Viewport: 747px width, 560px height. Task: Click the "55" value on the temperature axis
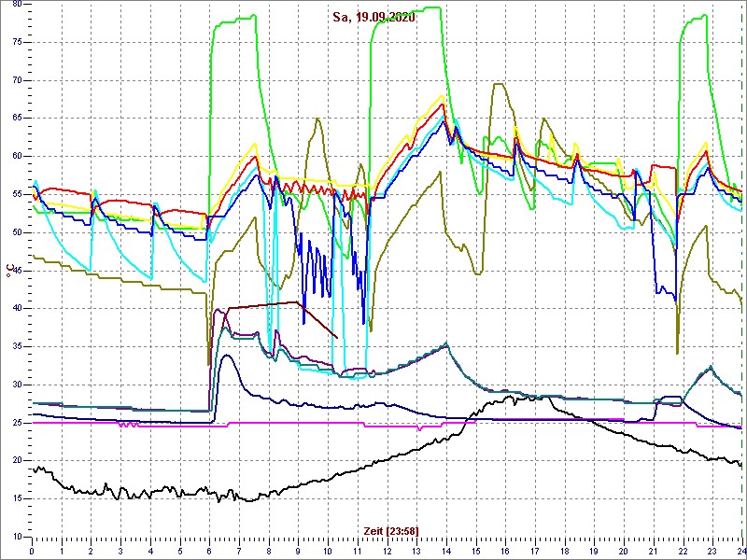click(x=15, y=194)
